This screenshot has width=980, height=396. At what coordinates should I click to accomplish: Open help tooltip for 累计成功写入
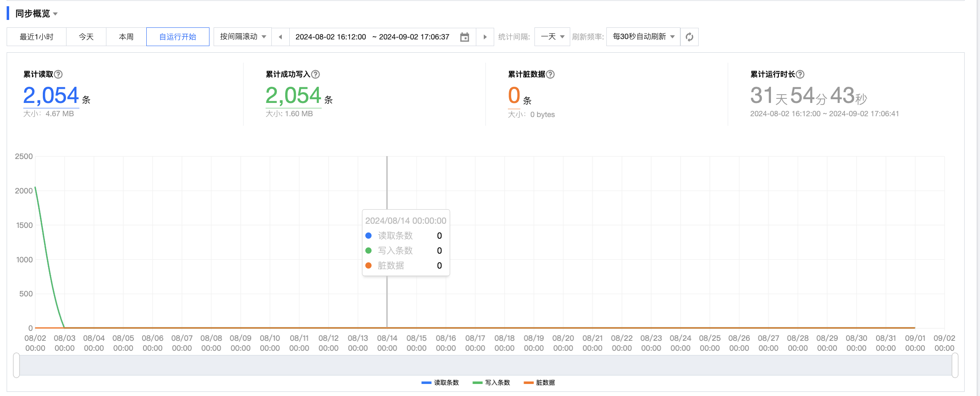tap(315, 74)
